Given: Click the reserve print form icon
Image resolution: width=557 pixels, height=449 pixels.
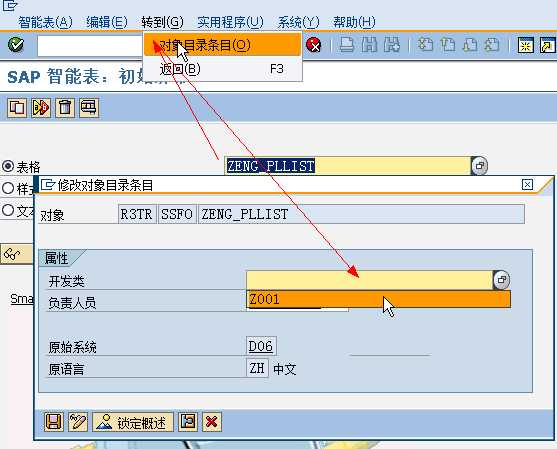Looking at the screenshot, I should point(89,107).
